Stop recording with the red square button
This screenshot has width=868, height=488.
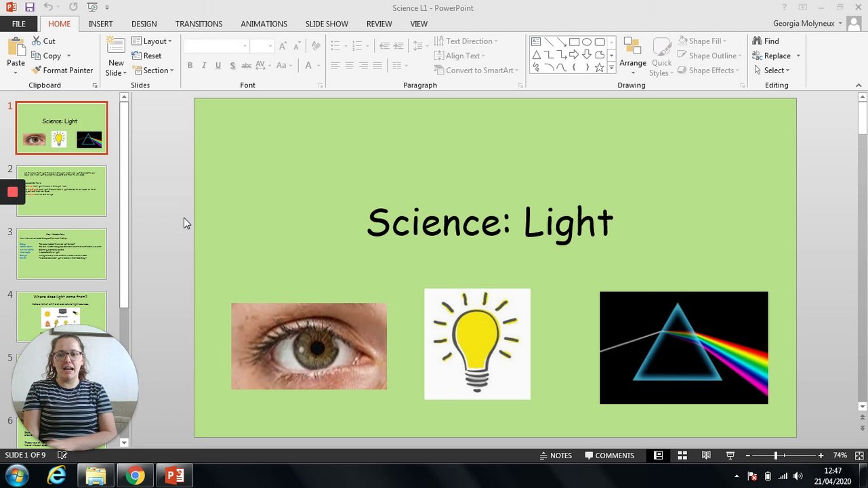12,192
